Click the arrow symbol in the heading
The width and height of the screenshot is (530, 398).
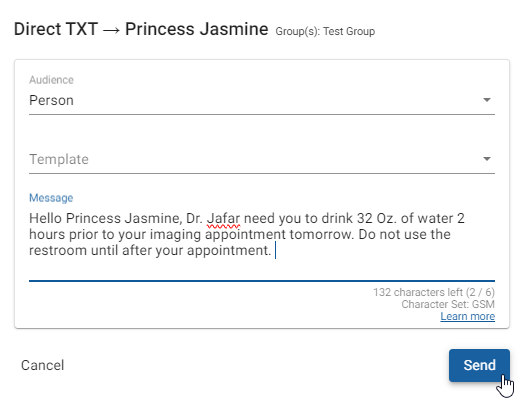tap(112, 30)
